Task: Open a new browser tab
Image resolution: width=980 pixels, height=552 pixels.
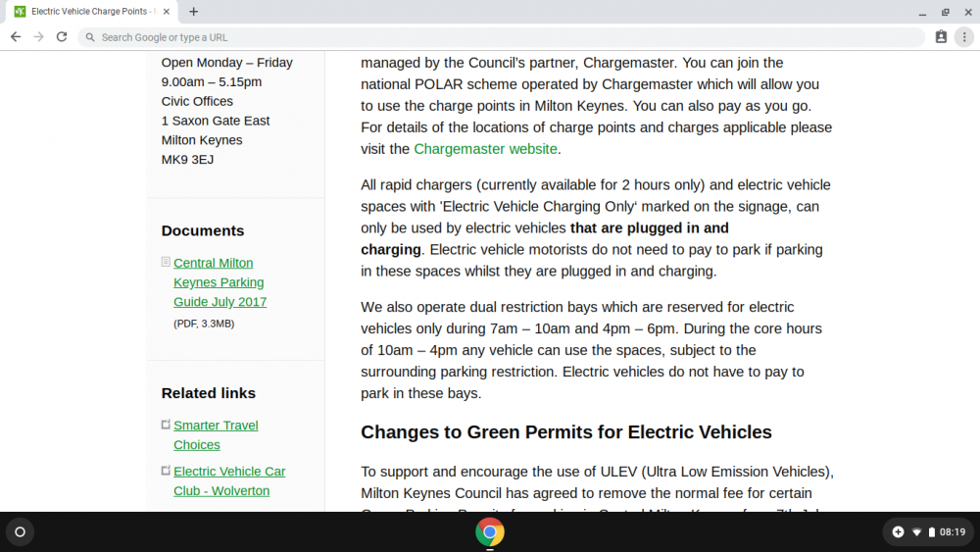Action: [194, 11]
